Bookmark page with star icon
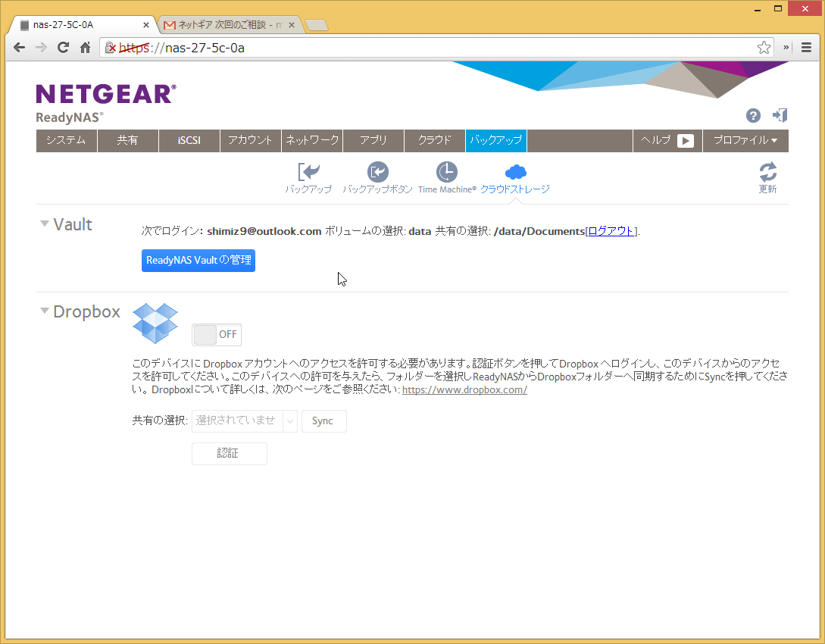 [764, 48]
